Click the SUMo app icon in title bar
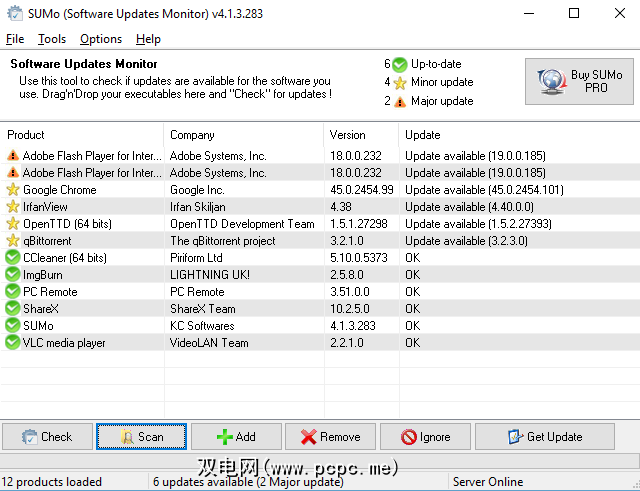Viewport: 640px width, 491px height. (x=15, y=13)
